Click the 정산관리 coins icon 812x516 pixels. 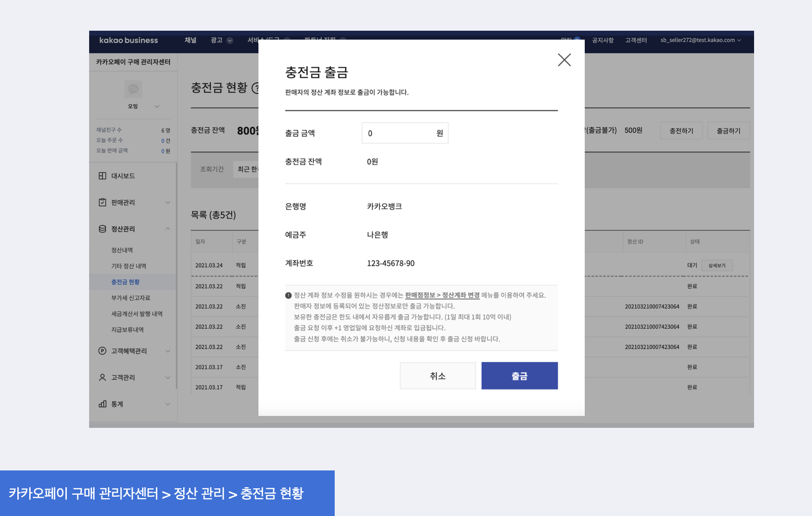(x=102, y=229)
